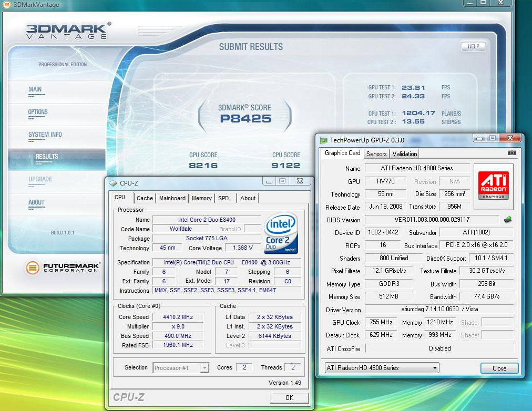Close the GPU-Z window with the red X
This screenshot has height=411, width=532.
click(510, 138)
